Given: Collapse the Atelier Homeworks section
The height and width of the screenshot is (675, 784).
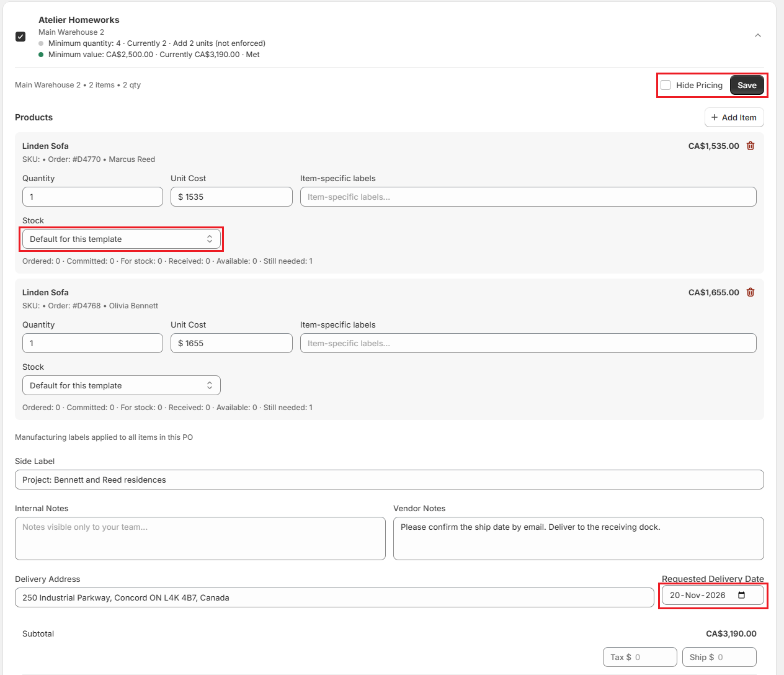Looking at the screenshot, I should 757,35.
